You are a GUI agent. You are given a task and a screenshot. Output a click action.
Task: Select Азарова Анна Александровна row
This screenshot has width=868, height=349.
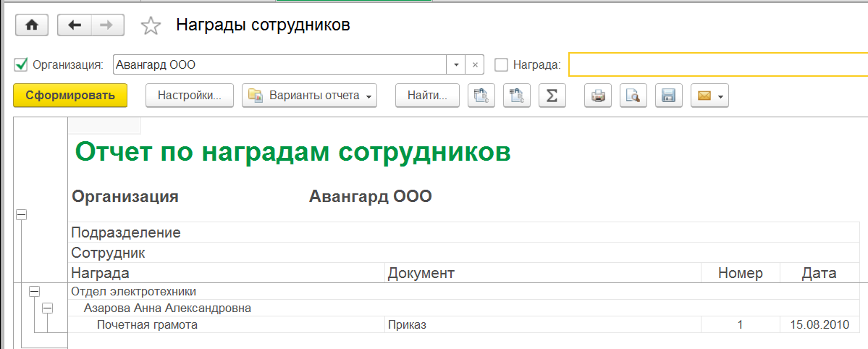(464, 308)
